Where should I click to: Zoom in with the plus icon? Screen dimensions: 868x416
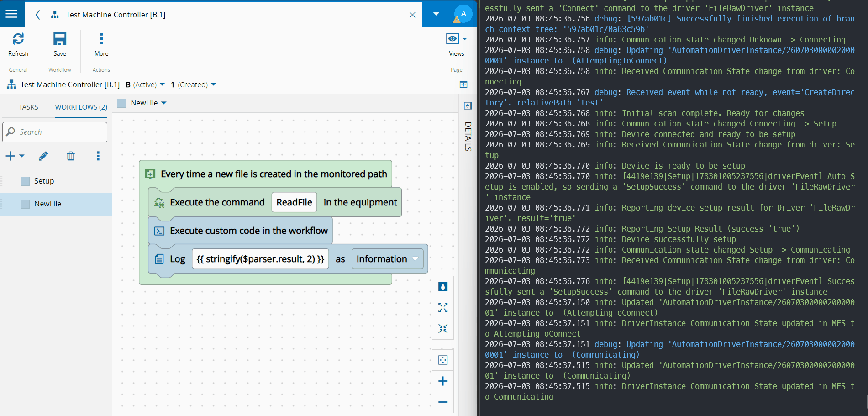[x=442, y=381]
